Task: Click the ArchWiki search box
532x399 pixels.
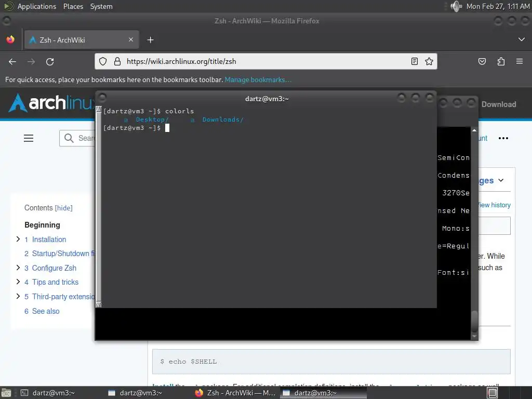Action: pyautogui.click(x=77, y=138)
